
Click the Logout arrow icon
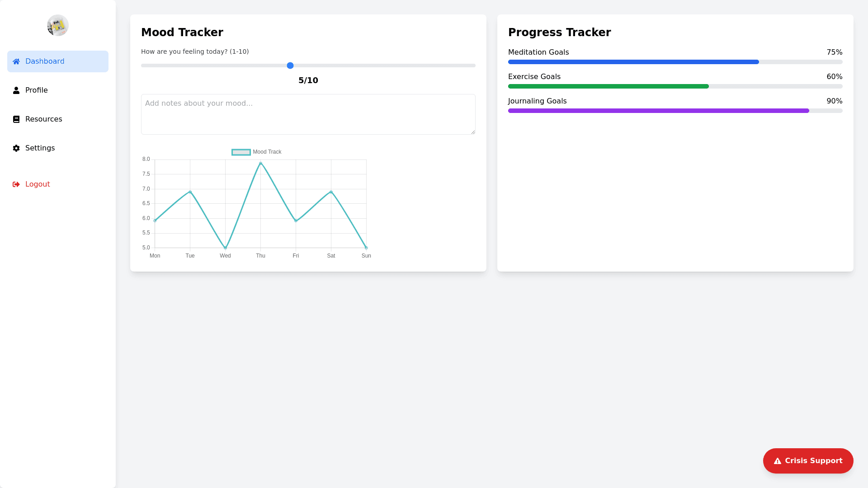(x=16, y=184)
